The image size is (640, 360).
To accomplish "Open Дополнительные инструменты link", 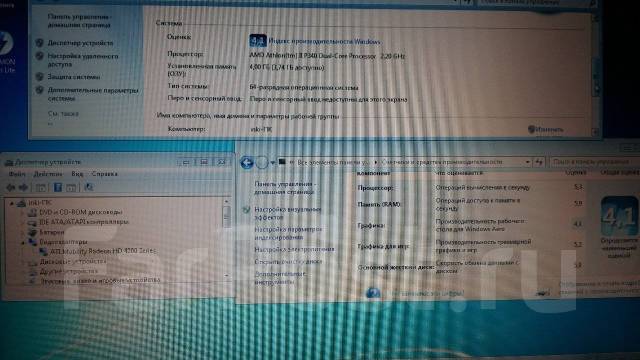I will pos(280,278).
